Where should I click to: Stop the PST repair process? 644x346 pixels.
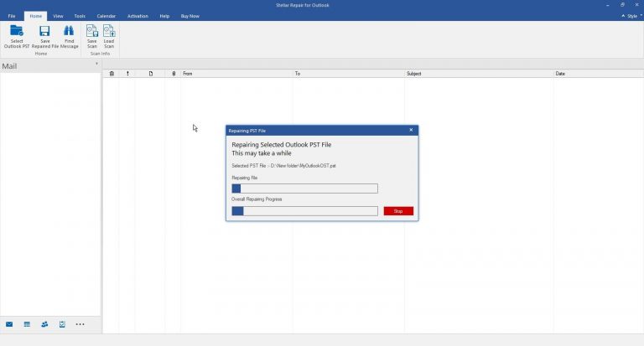click(x=398, y=211)
